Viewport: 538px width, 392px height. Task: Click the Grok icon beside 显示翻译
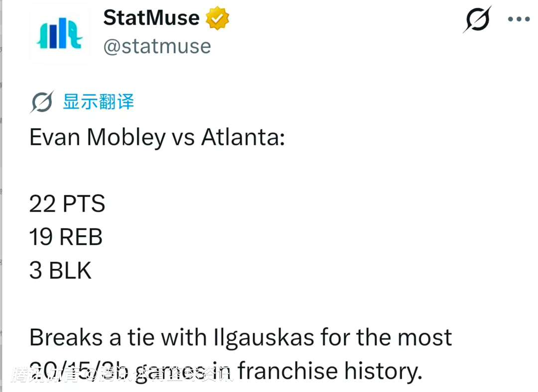tap(41, 102)
